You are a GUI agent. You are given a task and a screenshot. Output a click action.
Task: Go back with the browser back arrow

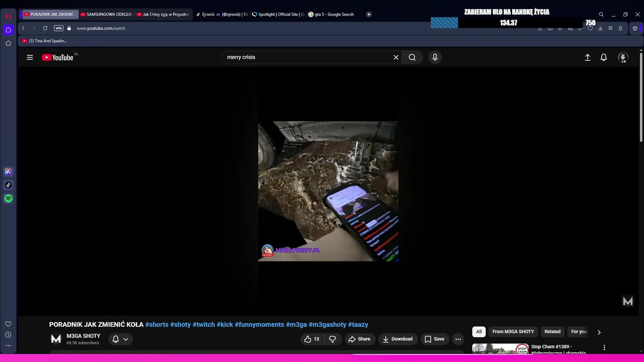[x=23, y=28]
